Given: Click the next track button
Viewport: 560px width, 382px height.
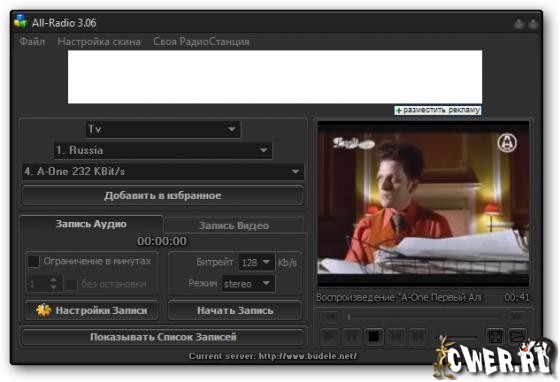Looking at the screenshot, I should [x=418, y=336].
